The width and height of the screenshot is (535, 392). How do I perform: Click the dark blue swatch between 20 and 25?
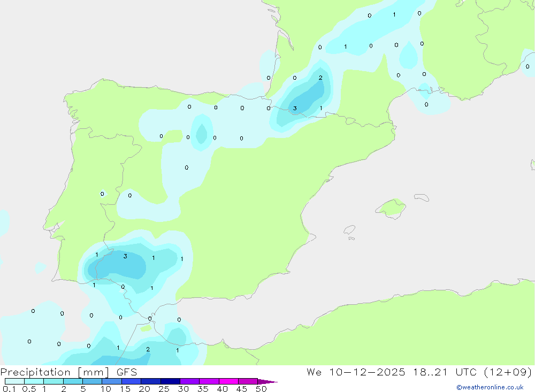150,381
